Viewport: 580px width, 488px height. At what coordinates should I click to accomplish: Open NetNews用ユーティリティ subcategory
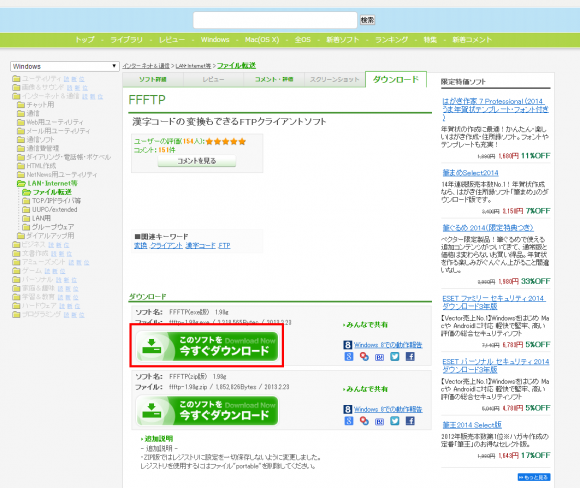pos(61,175)
